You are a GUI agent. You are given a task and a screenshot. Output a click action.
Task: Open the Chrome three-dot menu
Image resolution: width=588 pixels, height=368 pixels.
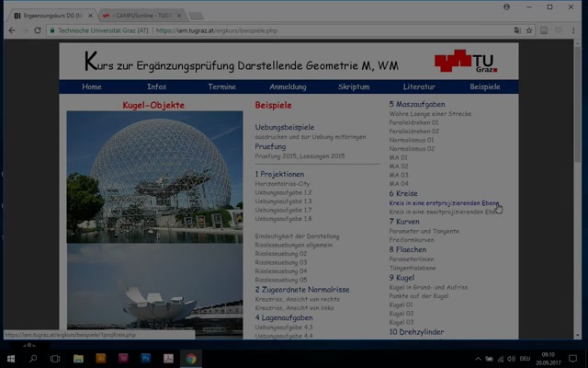(578, 30)
